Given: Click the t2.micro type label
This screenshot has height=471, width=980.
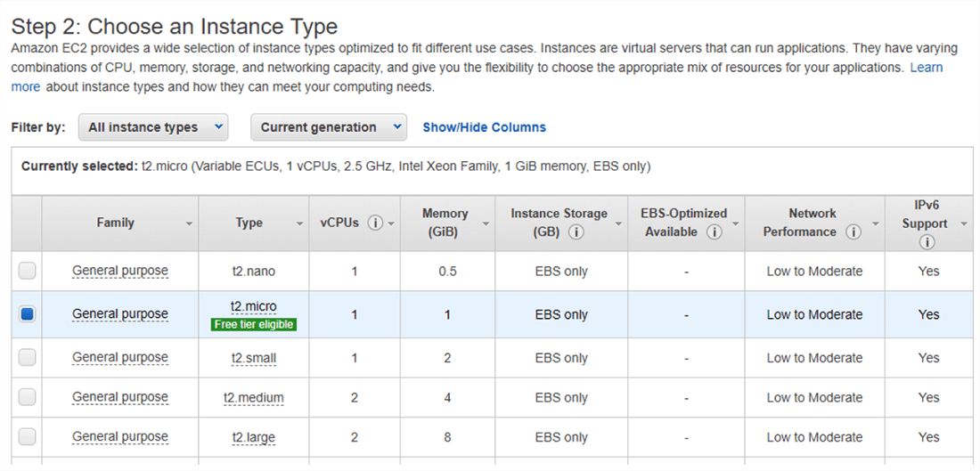Looking at the screenshot, I should click(x=253, y=306).
